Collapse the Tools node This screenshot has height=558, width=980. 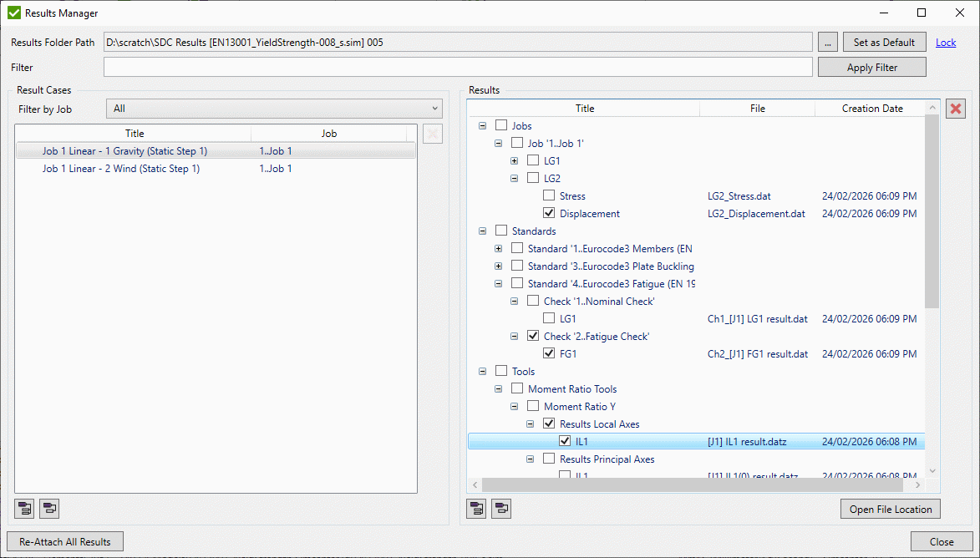[x=483, y=371]
